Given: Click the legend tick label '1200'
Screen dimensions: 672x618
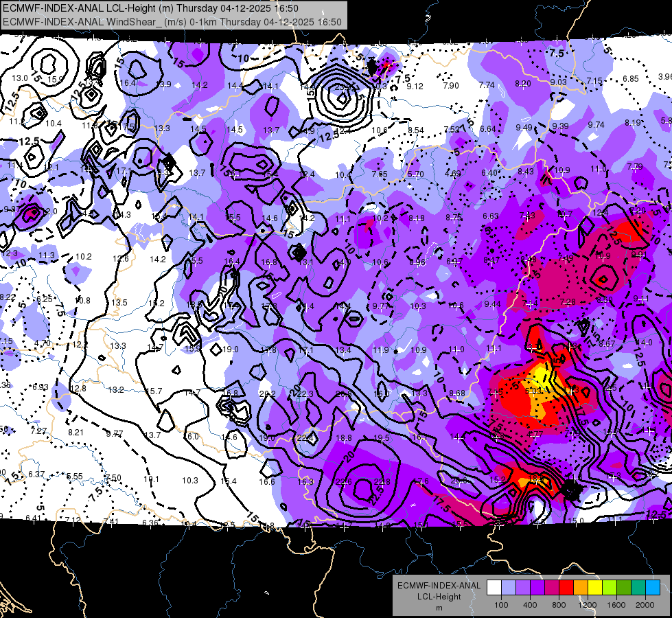Looking at the screenshot, I should 587,605.
